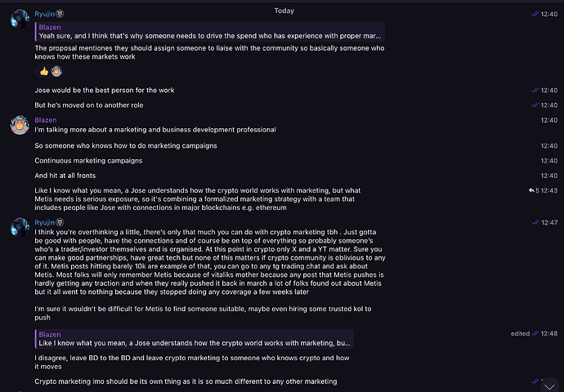Toggle the avatar emoji reaction beside thumbs up

(56, 72)
